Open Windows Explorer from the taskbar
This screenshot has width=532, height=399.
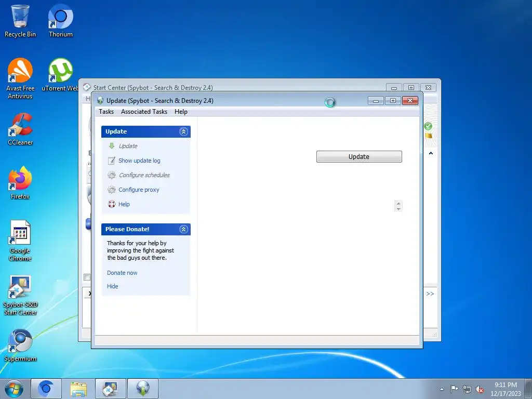(78, 389)
